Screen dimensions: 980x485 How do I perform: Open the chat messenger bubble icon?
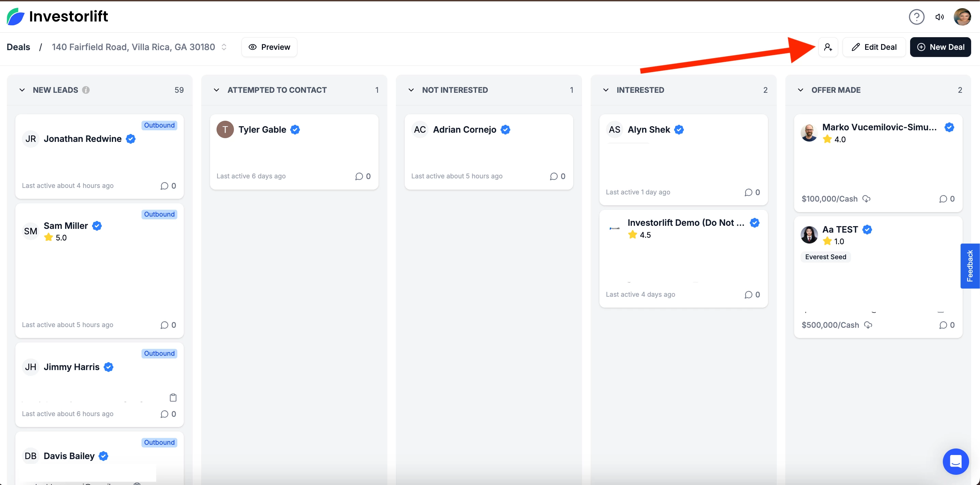955,461
